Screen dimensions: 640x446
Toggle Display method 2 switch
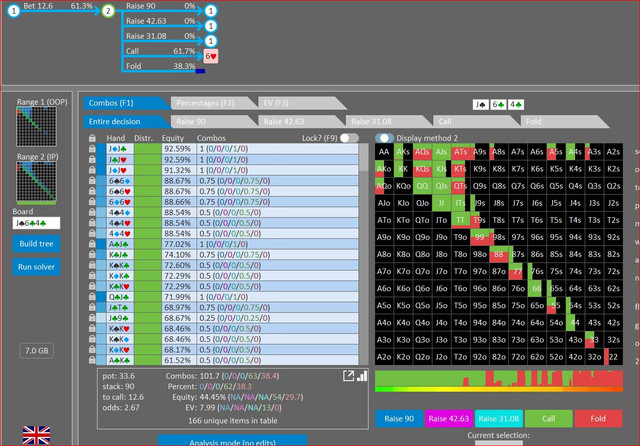384,138
